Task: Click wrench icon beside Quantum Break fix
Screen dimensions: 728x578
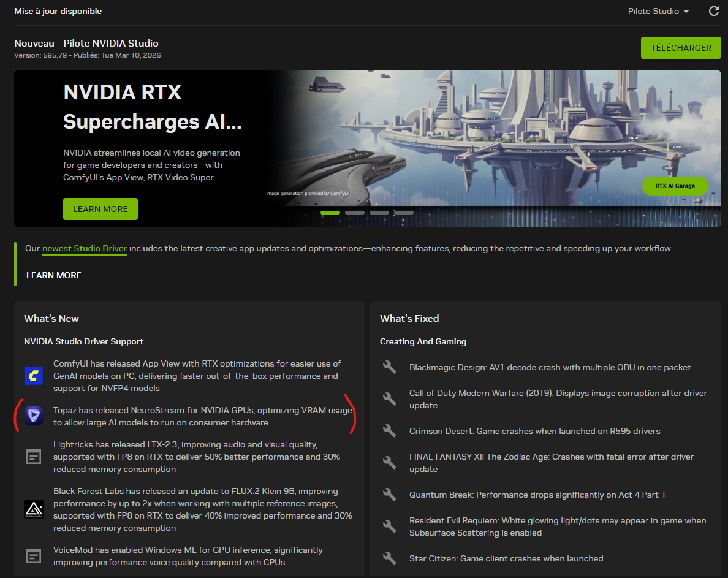Action: (389, 495)
